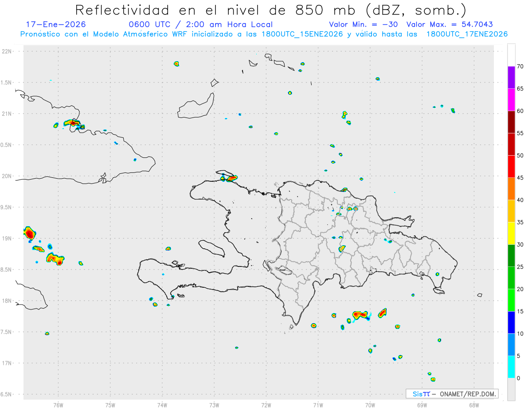Viewport: 532px width, 411px height.
Task: Click the longitude axis label '75W'
Action: point(110,405)
